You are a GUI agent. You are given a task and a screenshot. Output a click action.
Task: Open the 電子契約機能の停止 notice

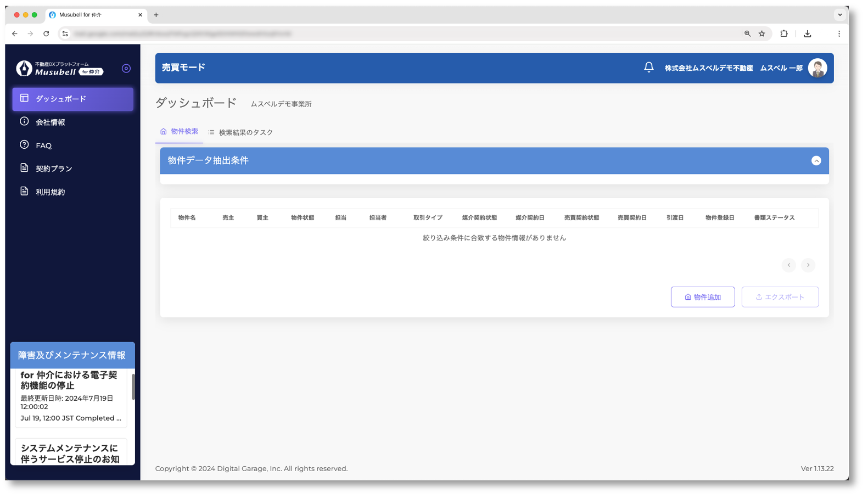click(x=69, y=381)
